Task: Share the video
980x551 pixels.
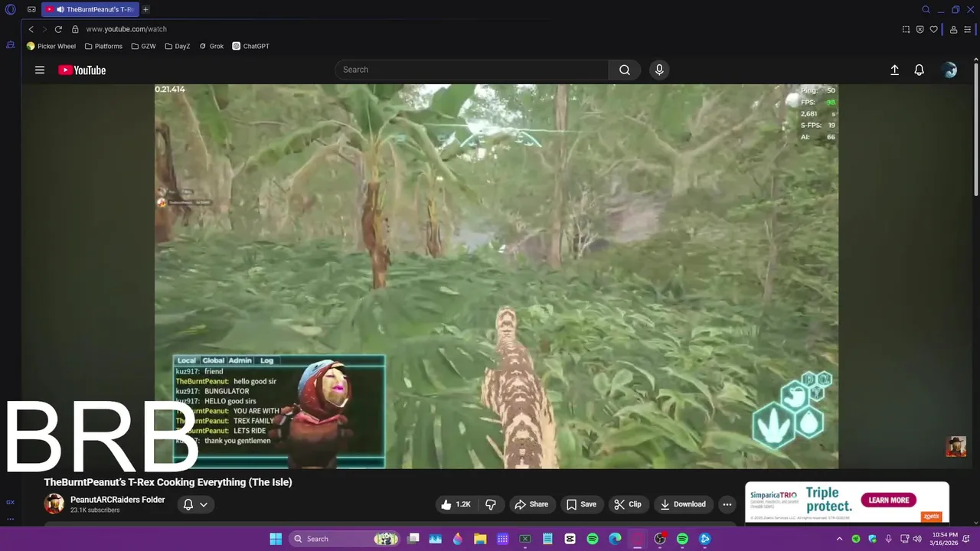Action: (531, 504)
